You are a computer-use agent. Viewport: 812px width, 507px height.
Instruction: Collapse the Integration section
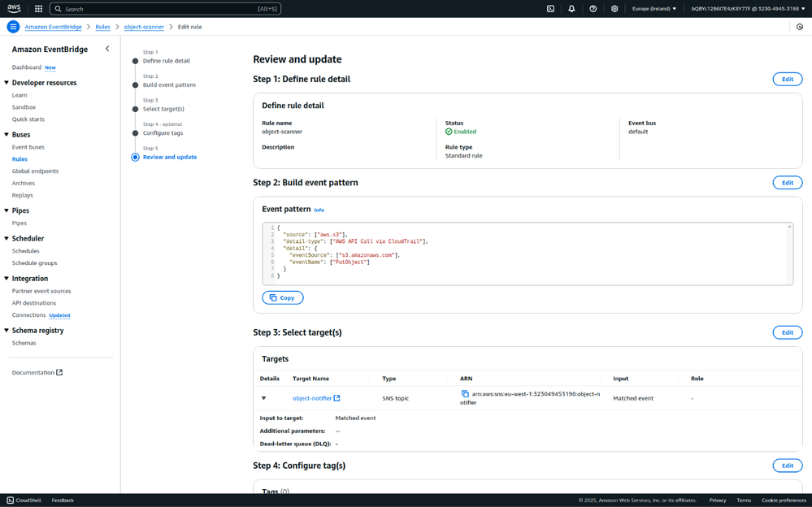click(x=7, y=279)
